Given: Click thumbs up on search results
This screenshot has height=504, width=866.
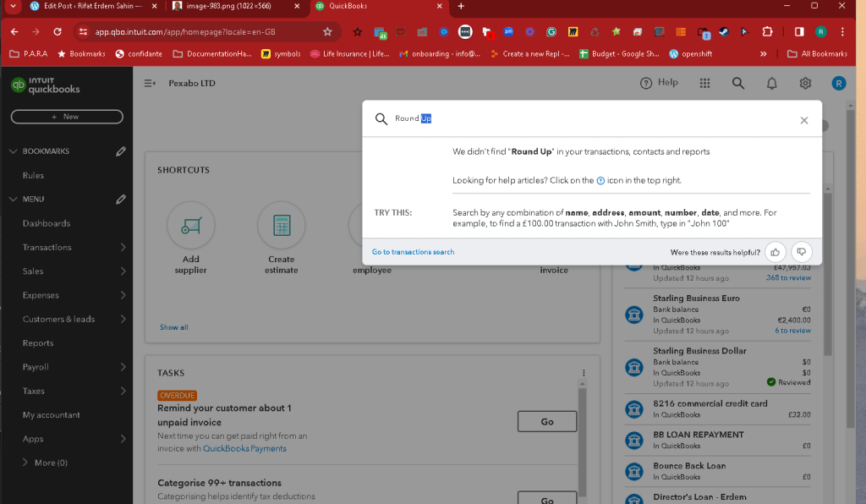Looking at the screenshot, I should [x=775, y=252].
